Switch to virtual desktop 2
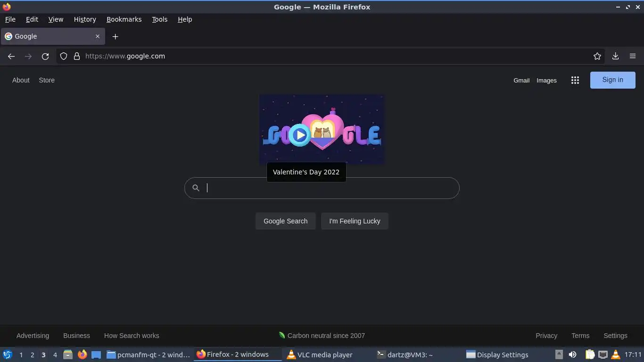The height and width of the screenshot is (362, 644). tap(32, 355)
